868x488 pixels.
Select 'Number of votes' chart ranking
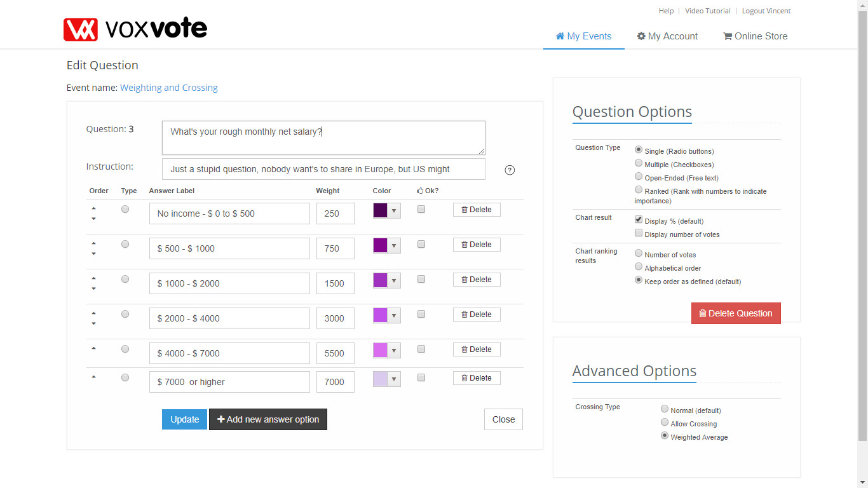pyautogui.click(x=639, y=254)
